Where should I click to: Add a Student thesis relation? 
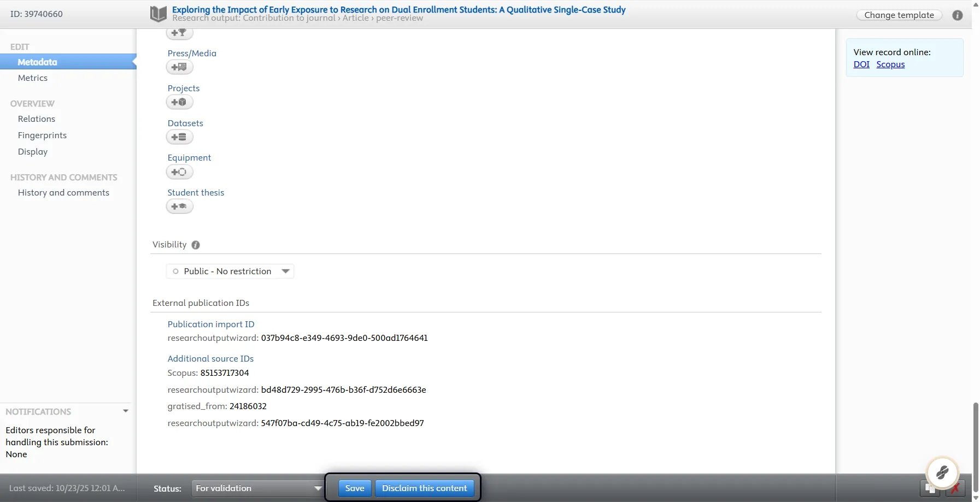[179, 206]
